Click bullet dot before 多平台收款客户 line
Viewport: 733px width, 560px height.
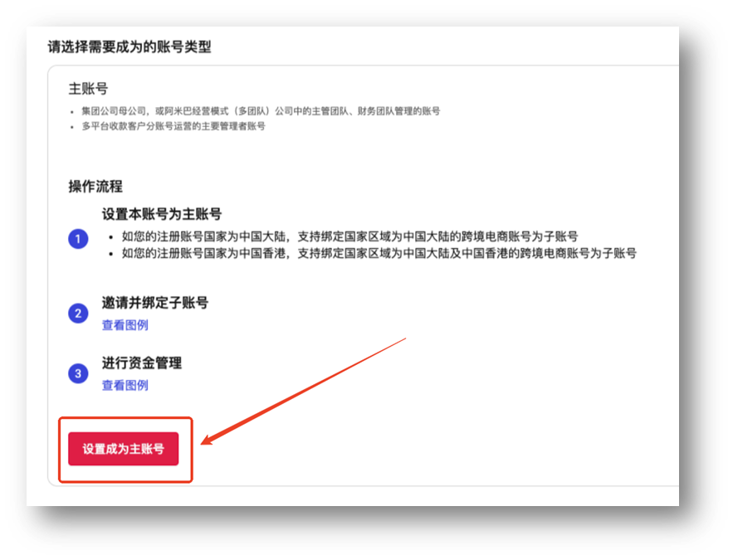tap(71, 127)
